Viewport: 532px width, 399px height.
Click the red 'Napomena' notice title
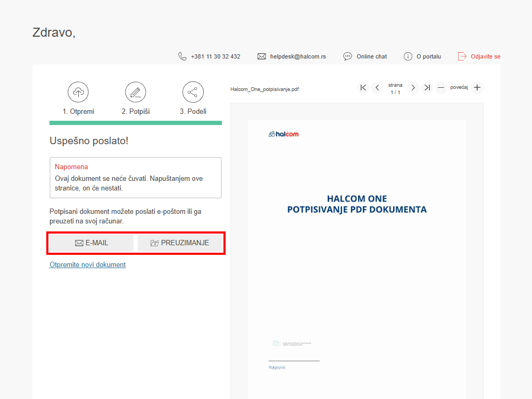click(71, 167)
